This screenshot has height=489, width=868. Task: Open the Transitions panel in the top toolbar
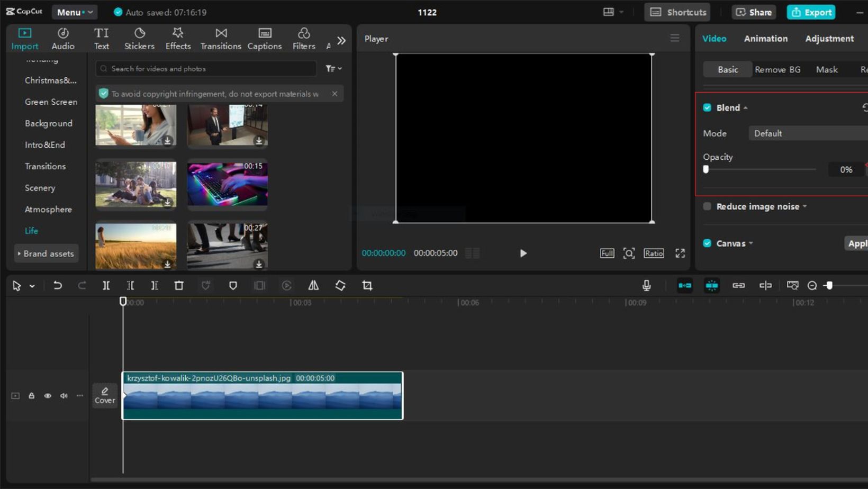coord(221,39)
